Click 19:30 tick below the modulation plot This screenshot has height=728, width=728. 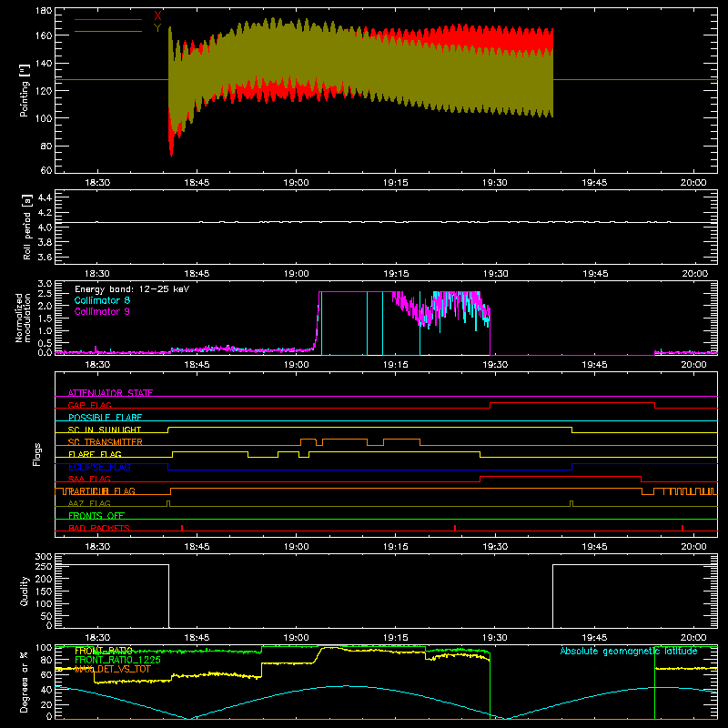(495, 365)
